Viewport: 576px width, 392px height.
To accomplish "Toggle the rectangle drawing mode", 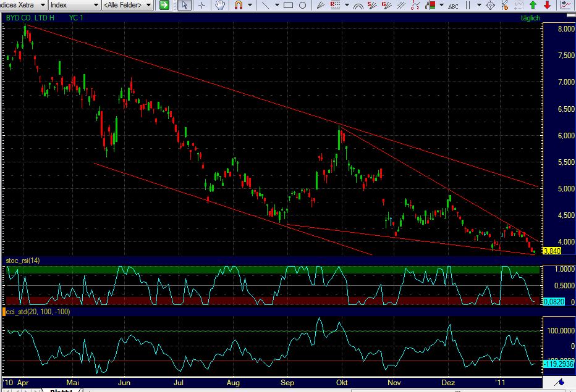I will (x=289, y=6).
